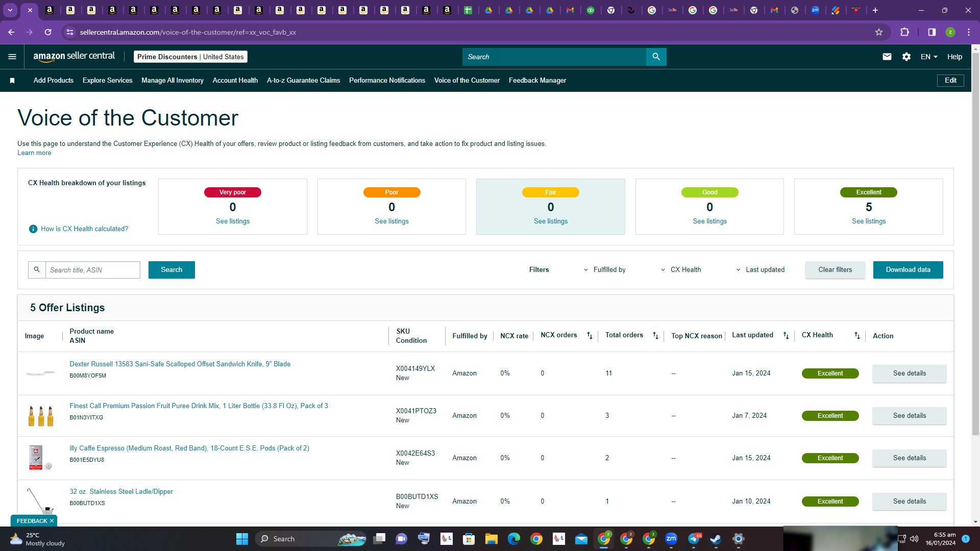See listings under Good

pos(709,221)
